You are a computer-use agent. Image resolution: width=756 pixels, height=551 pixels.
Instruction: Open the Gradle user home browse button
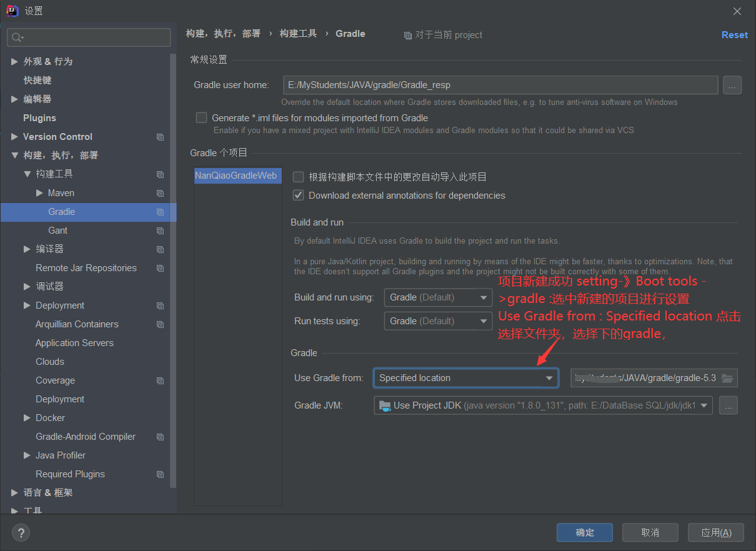point(732,85)
